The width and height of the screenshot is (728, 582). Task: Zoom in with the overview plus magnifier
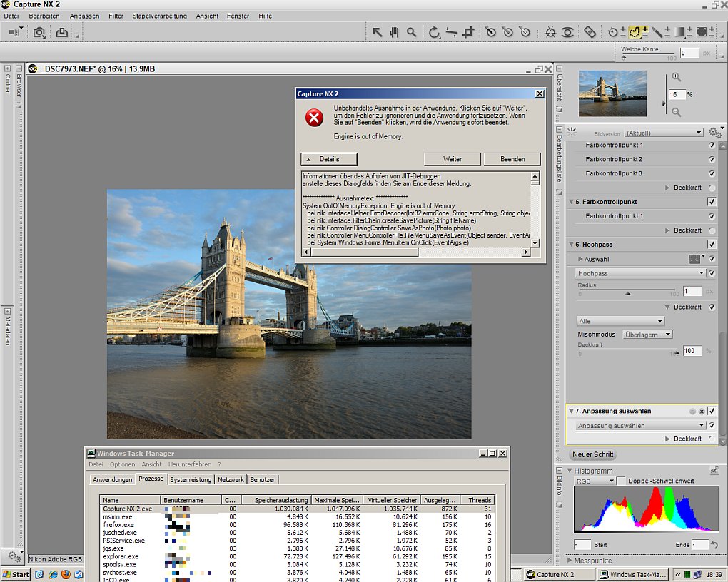pos(677,77)
